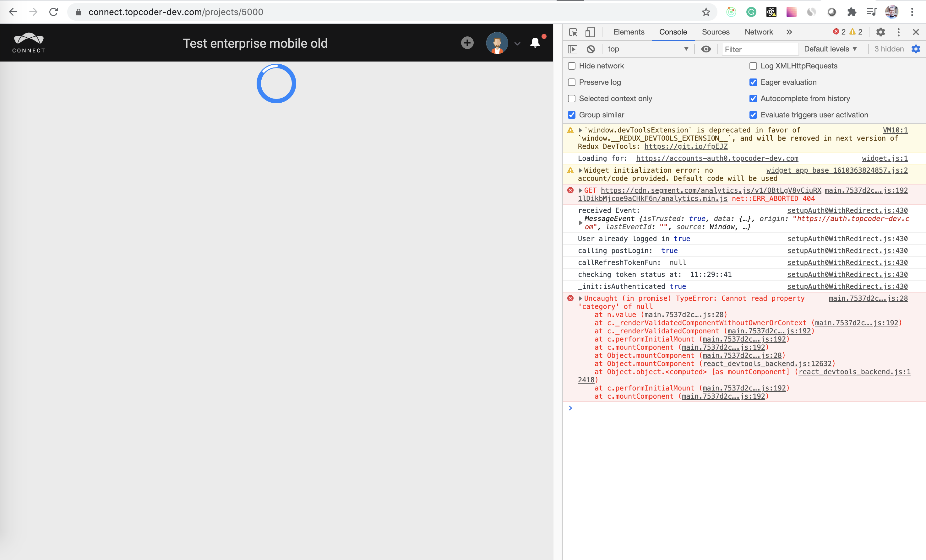Open the Default levels dropdown
926x560 pixels.
tap(830, 49)
